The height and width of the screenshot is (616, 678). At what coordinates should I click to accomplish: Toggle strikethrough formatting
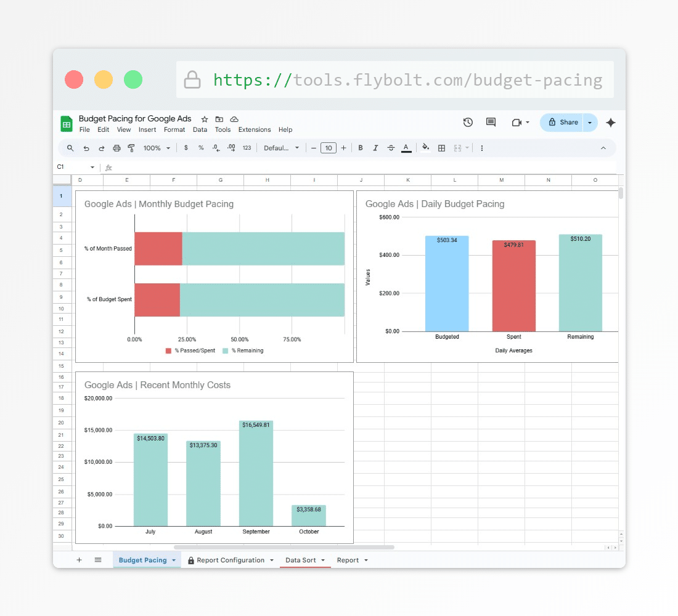pos(391,148)
